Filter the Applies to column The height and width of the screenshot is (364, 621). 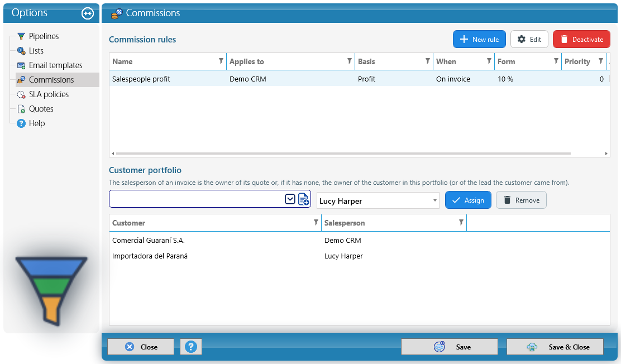click(x=350, y=61)
